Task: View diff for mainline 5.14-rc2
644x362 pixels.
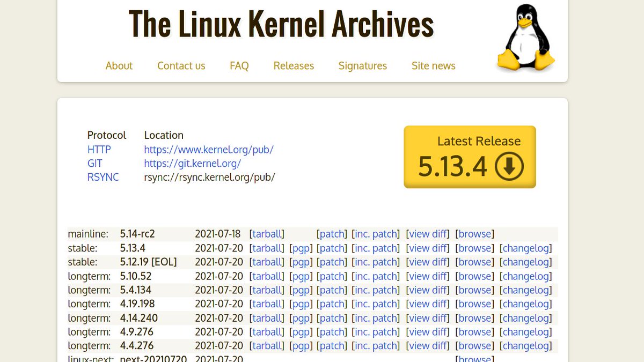Action: click(428, 234)
